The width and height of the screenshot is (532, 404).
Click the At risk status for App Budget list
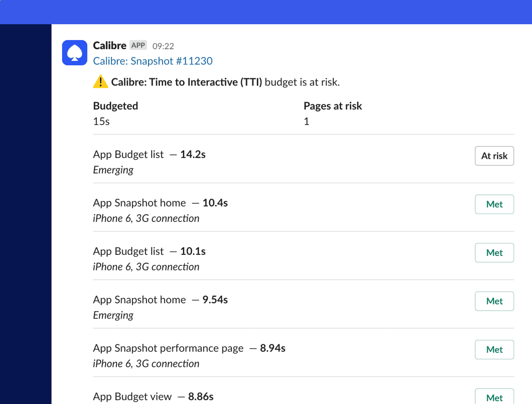(x=494, y=156)
